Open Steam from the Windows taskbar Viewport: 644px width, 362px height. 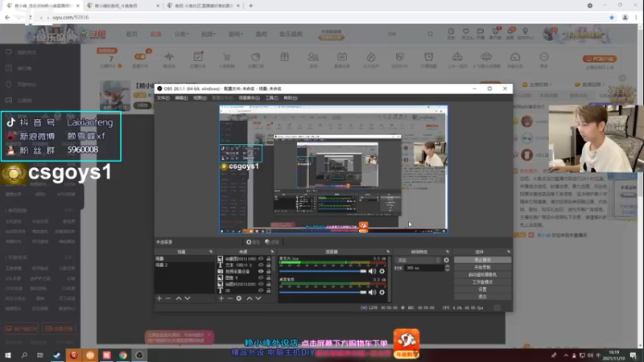(x=56, y=355)
